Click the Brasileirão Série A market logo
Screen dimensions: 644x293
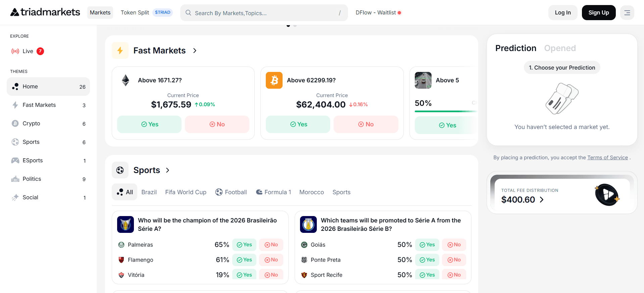click(x=126, y=224)
